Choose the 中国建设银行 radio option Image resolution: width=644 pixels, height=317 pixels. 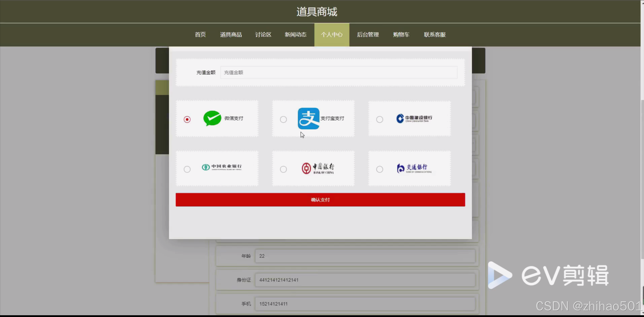point(380,119)
